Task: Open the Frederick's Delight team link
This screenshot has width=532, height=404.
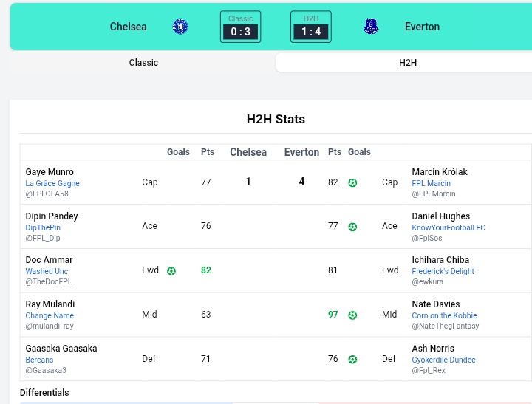Action: coord(443,271)
